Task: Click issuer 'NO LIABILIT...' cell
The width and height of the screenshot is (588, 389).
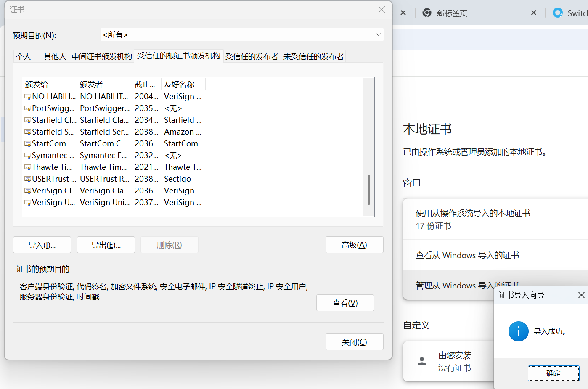Action: point(104,97)
